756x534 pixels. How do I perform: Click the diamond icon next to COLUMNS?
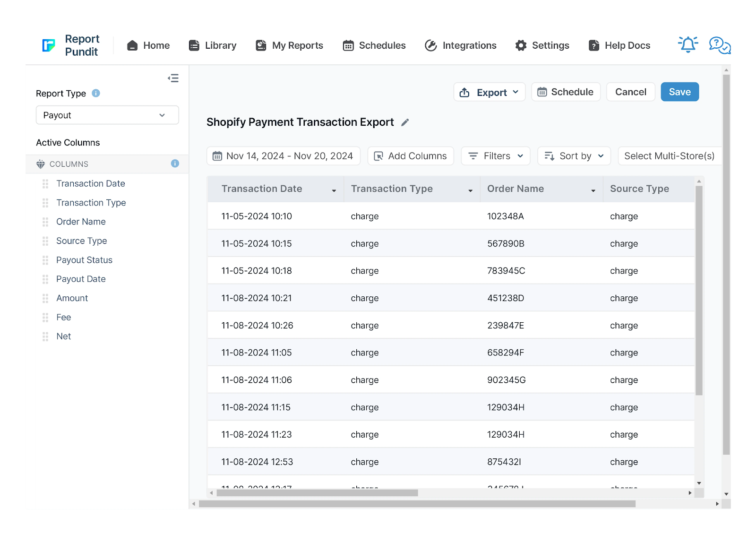point(41,164)
